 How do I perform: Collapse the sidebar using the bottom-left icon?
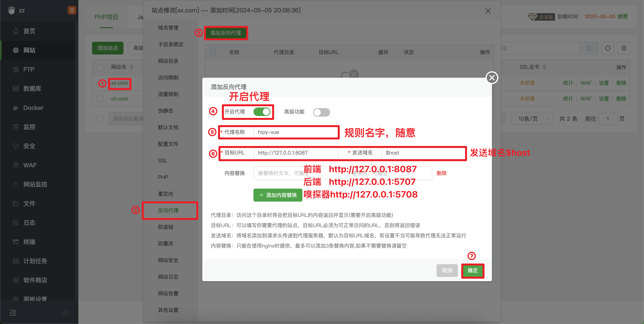click(x=13, y=313)
